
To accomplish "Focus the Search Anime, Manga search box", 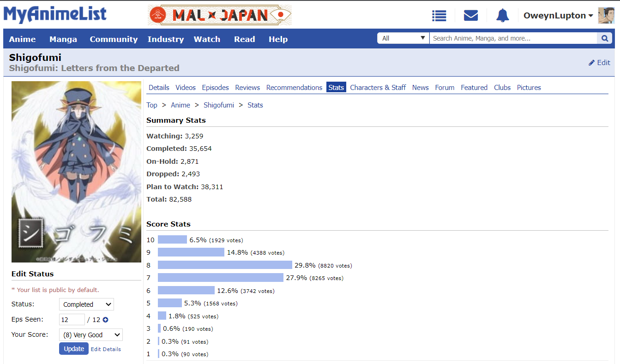I will click(x=513, y=38).
